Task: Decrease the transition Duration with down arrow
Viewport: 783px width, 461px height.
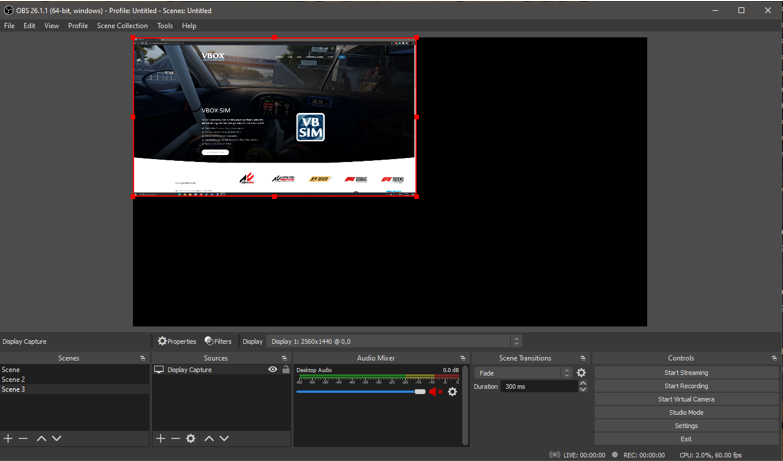Action: [x=583, y=389]
